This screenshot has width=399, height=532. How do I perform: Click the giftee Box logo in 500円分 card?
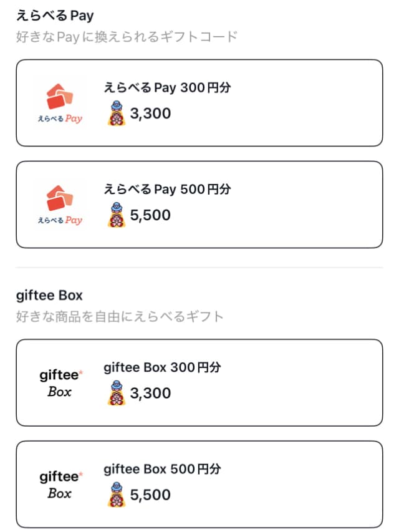[x=60, y=485]
